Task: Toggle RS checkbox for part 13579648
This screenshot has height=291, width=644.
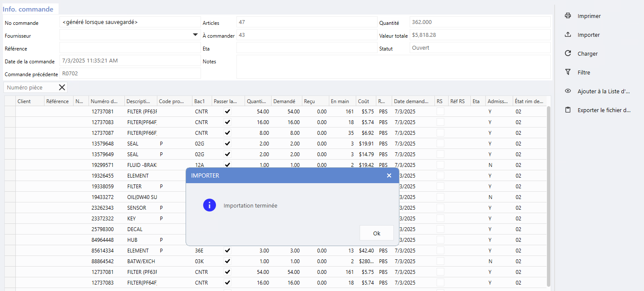Action: [x=440, y=143]
